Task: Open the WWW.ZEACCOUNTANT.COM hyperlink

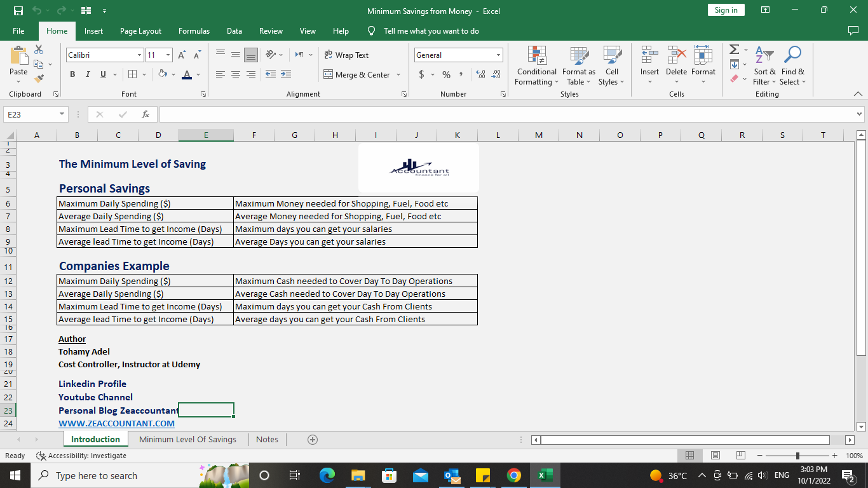Action: click(116, 423)
